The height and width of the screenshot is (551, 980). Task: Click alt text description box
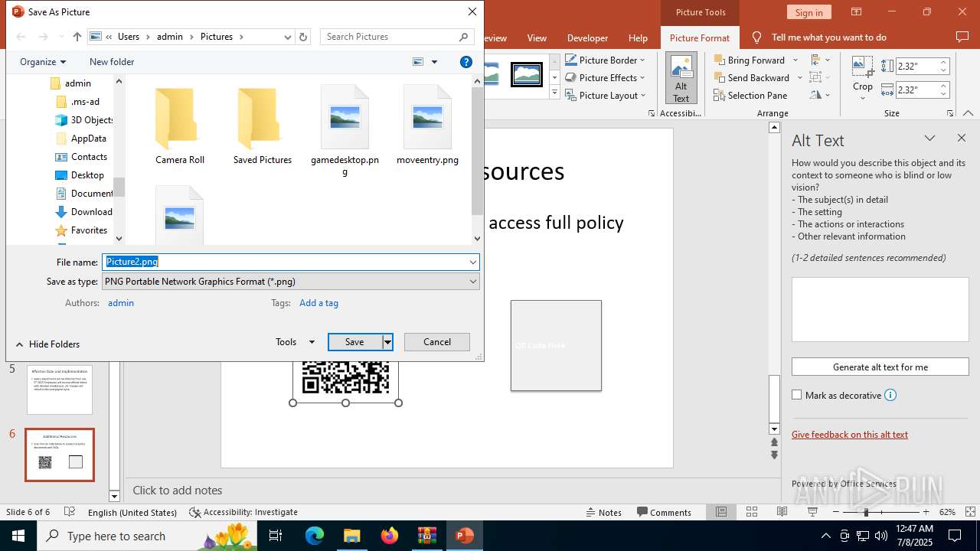(x=880, y=309)
